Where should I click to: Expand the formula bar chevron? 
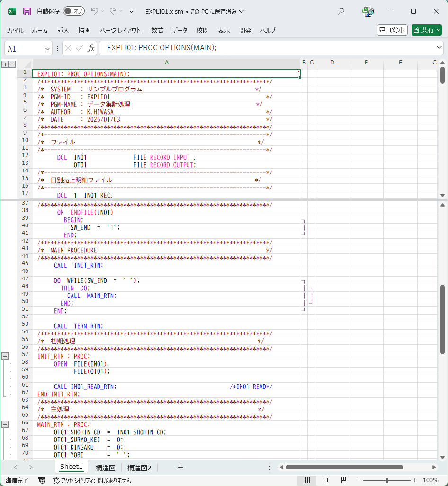(439, 48)
